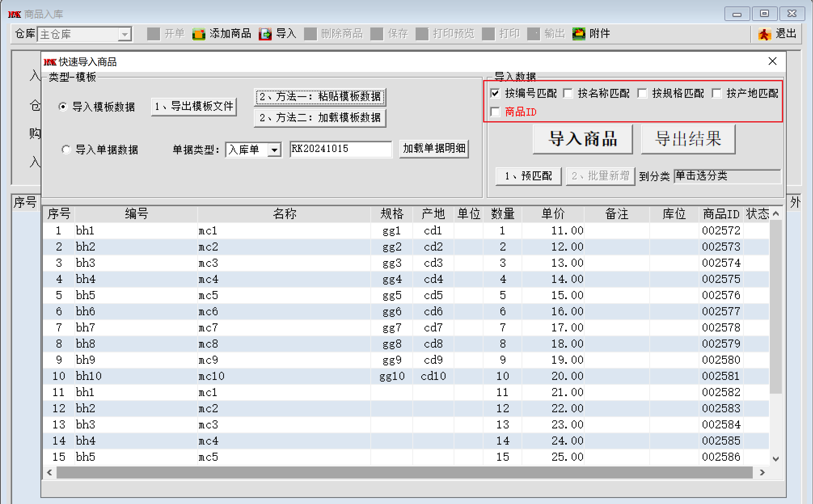Image resolution: width=813 pixels, height=504 pixels.
Task: Select 导入模板数据 radio button
Action: coord(63,107)
